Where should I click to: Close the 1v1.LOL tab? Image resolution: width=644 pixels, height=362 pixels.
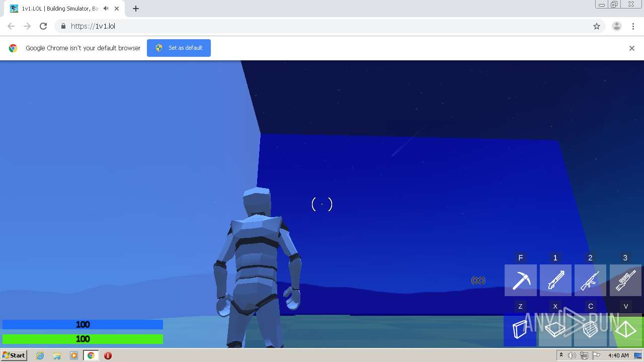pyautogui.click(x=117, y=9)
